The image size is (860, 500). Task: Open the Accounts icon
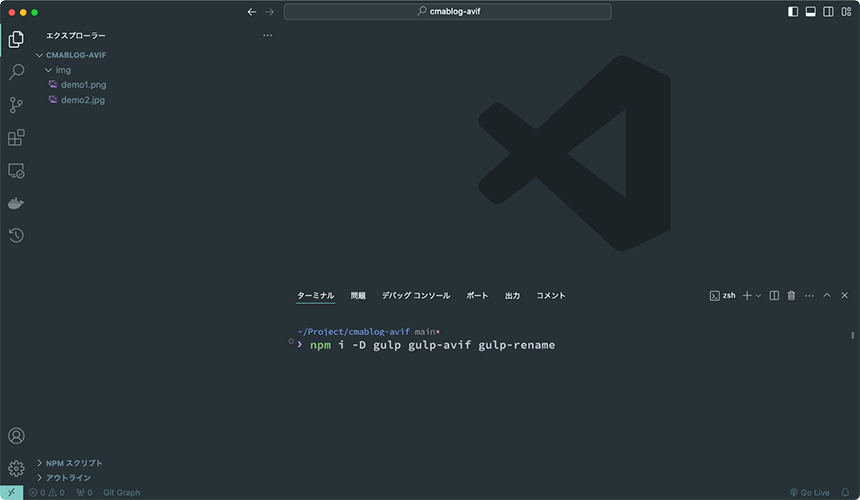click(16, 436)
